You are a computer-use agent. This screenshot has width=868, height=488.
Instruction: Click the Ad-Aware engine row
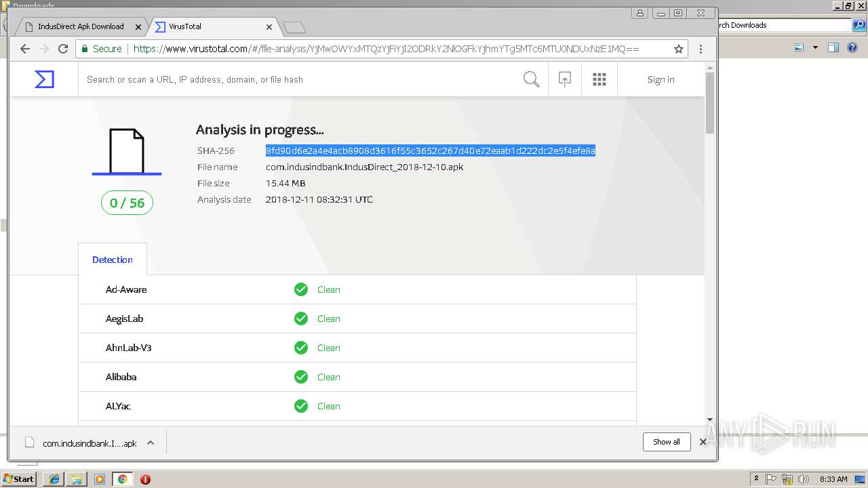[357, 289]
